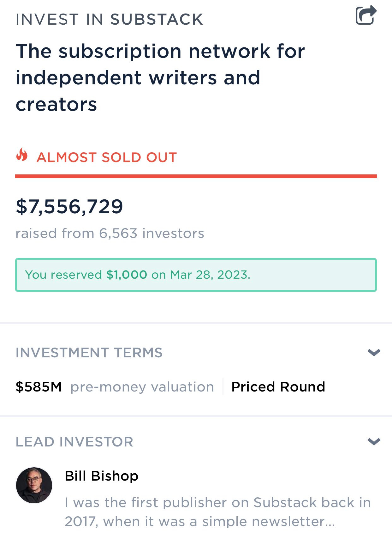
Task: Select the $1,000 reservation notice banner
Action: coord(196,275)
